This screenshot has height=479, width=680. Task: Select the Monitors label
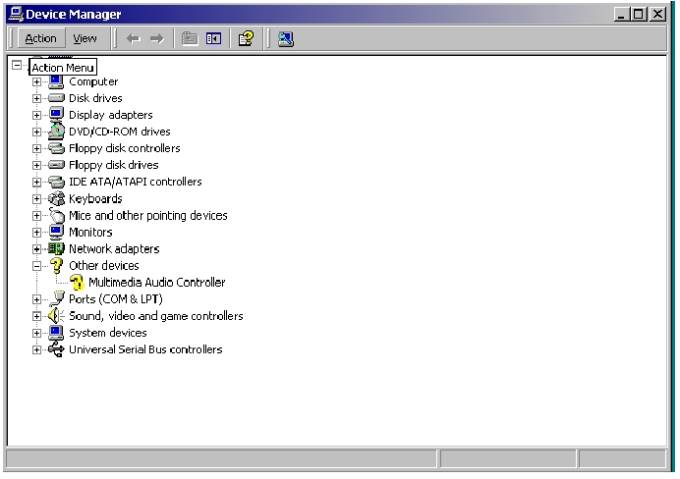[90, 232]
